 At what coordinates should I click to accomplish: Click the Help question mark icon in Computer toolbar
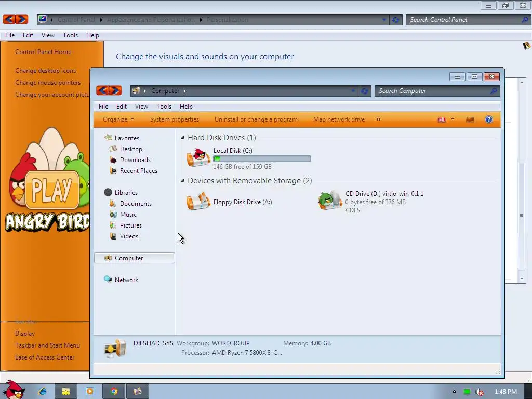tap(488, 119)
